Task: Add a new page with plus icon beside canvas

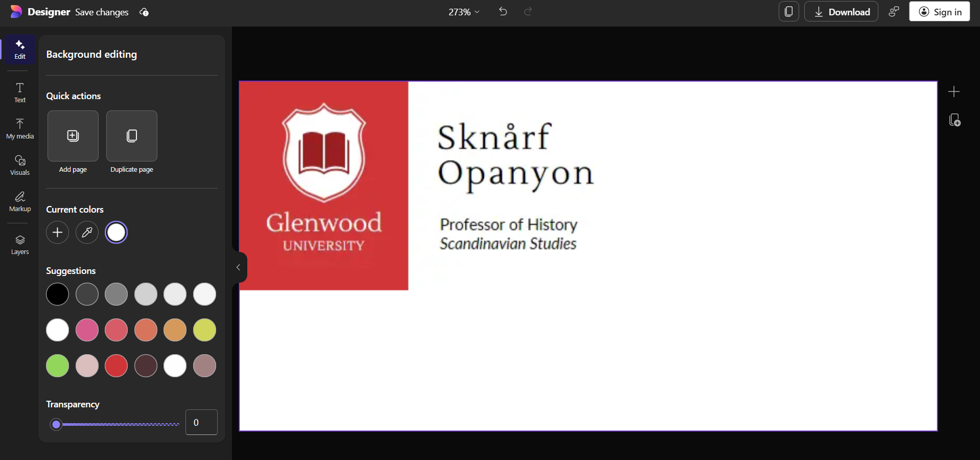Action: pos(954,91)
